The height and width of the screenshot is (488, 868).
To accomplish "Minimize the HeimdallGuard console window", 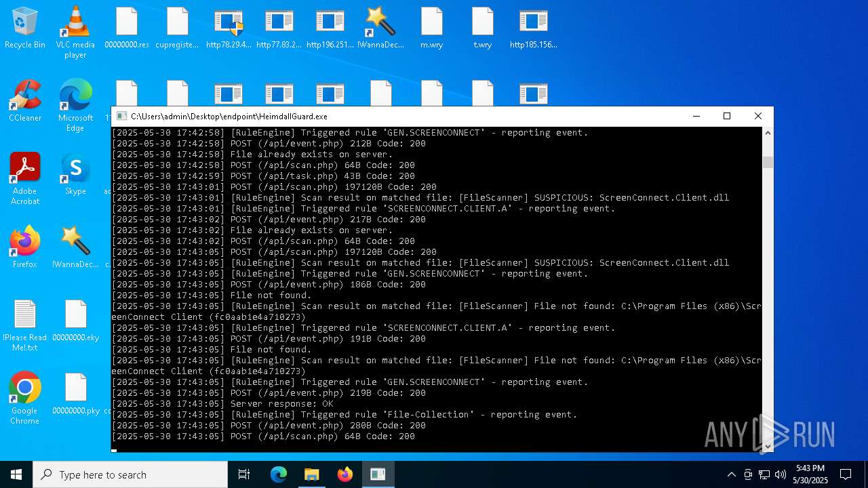I will pos(696,117).
